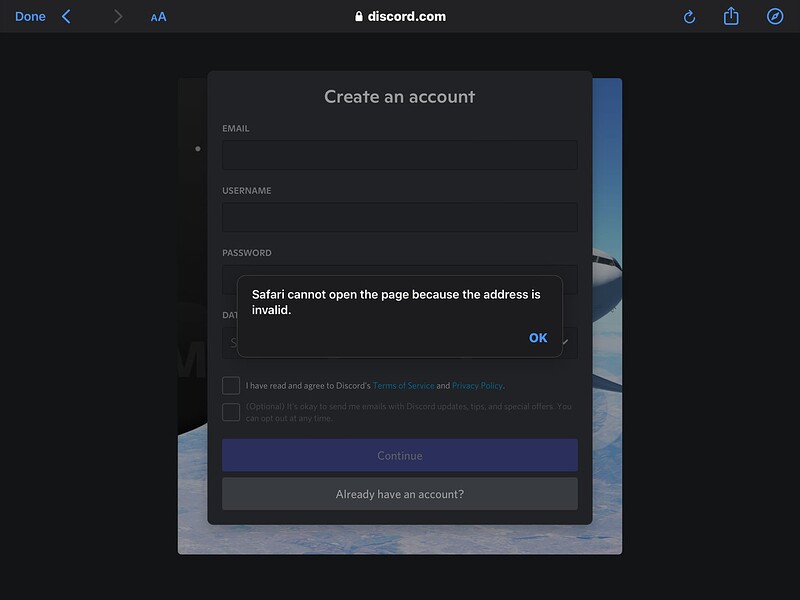
Task: Click the Safari invalid address alert message
Action: (x=396, y=302)
